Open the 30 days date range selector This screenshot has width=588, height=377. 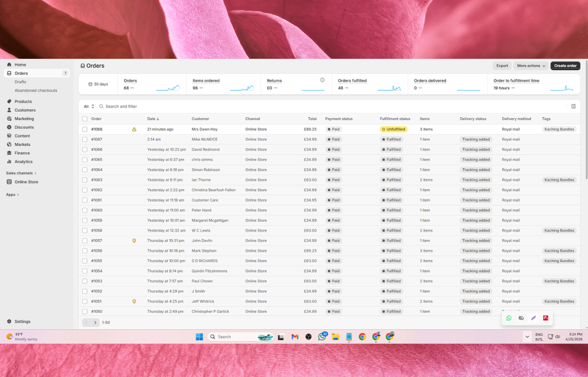click(x=98, y=84)
